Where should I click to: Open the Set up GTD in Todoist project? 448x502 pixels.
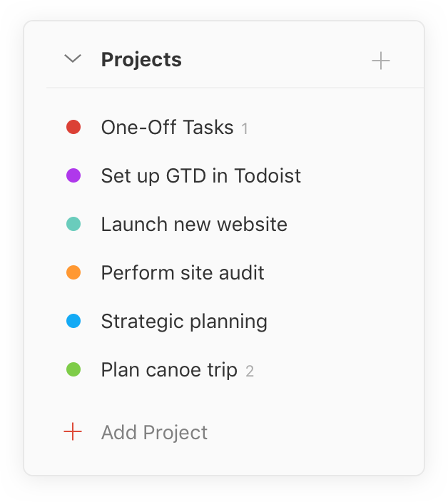pyautogui.click(x=200, y=175)
